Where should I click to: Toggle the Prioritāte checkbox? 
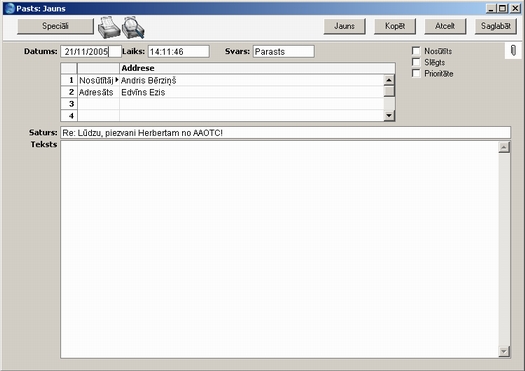pyautogui.click(x=416, y=73)
